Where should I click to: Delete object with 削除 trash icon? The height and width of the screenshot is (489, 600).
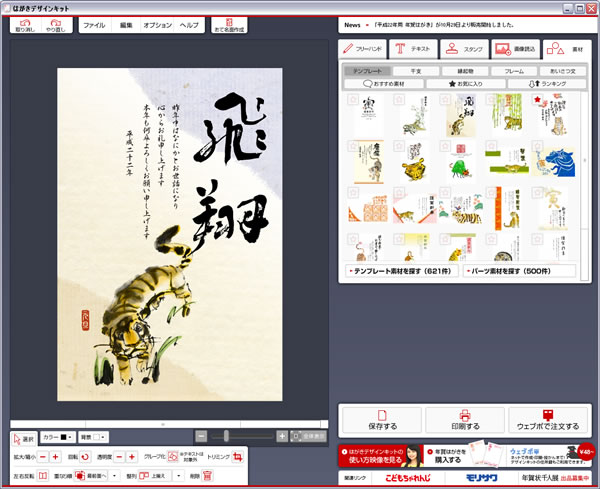[x=207, y=476]
